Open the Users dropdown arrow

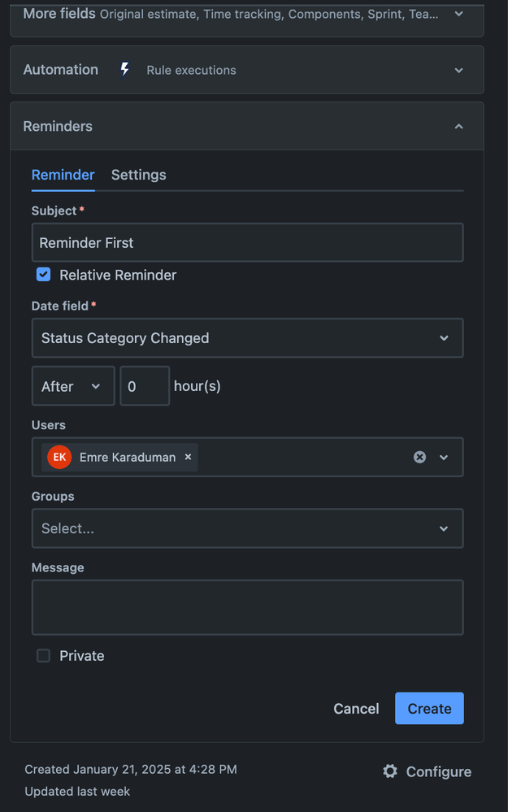click(444, 457)
